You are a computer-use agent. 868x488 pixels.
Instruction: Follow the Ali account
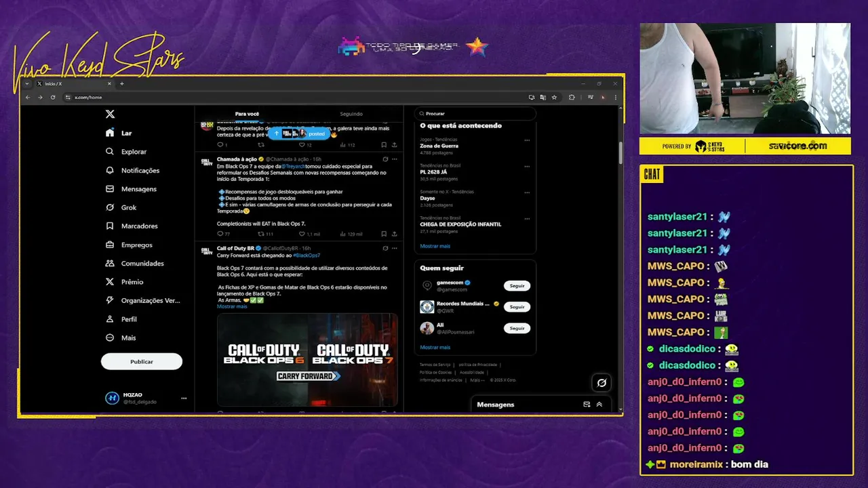(x=517, y=328)
